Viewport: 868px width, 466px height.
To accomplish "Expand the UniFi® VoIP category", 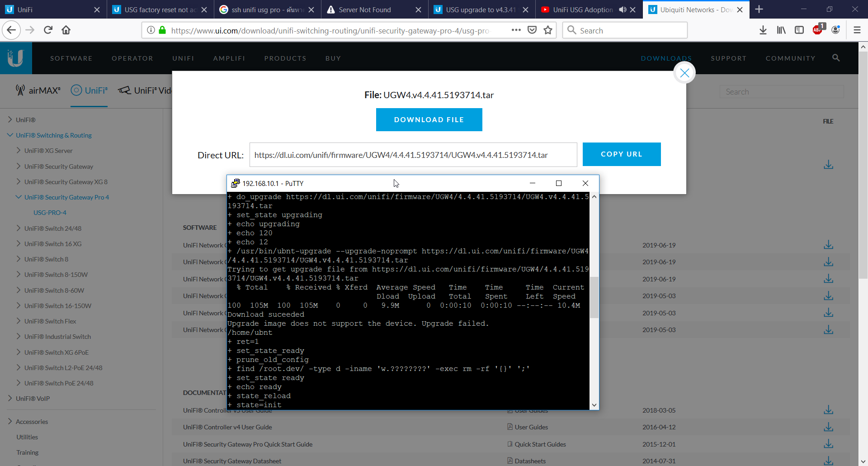I will coord(10,399).
